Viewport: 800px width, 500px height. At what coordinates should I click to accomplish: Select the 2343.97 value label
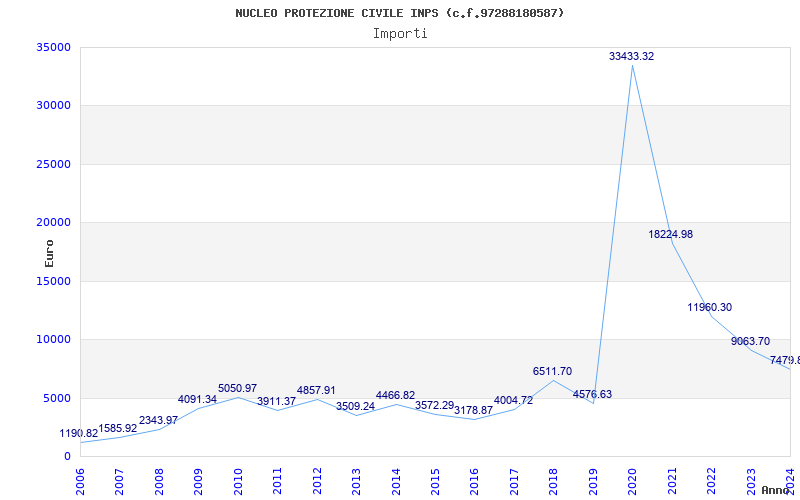coord(158,421)
